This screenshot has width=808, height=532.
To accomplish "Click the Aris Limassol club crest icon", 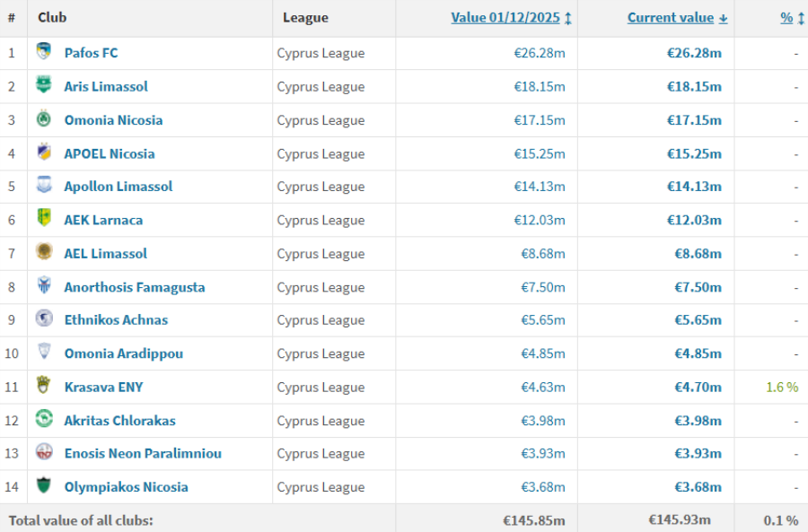I will pyautogui.click(x=44, y=85).
